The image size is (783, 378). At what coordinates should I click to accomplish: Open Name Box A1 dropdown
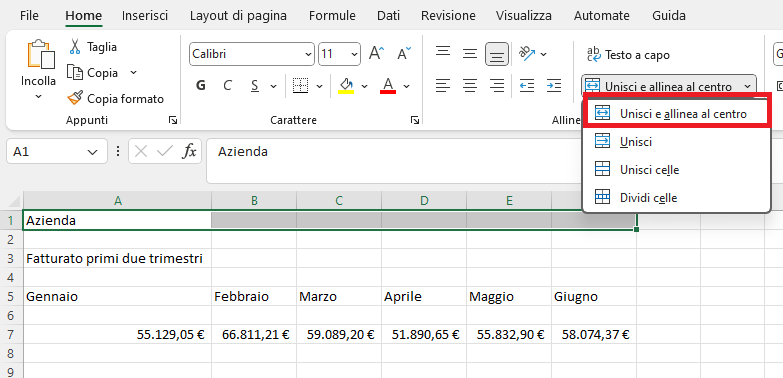pos(92,152)
